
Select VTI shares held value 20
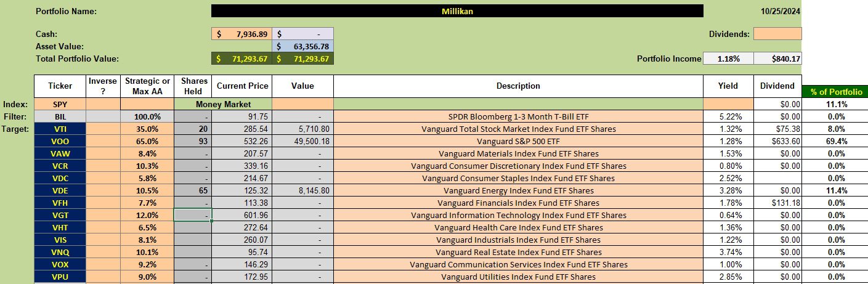pyautogui.click(x=193, y=129)
